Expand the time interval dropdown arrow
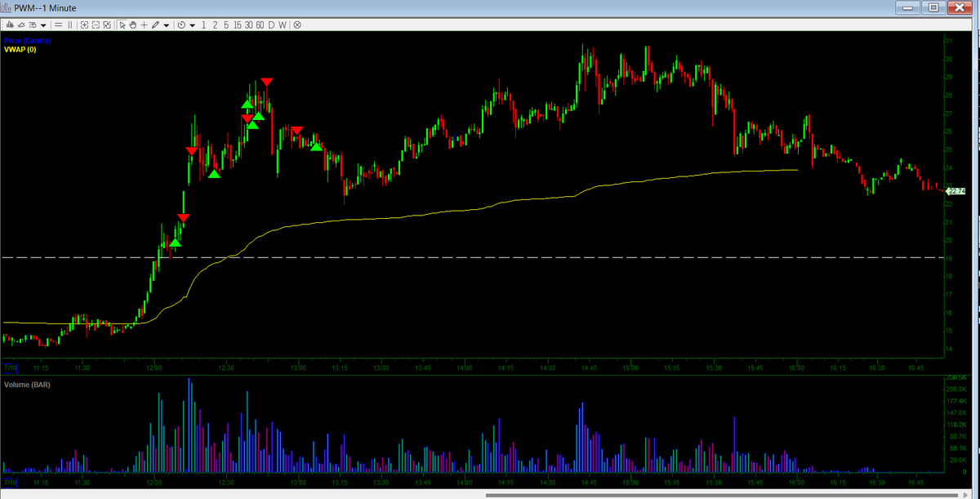980x499 pixels. [x=192, y=25]
